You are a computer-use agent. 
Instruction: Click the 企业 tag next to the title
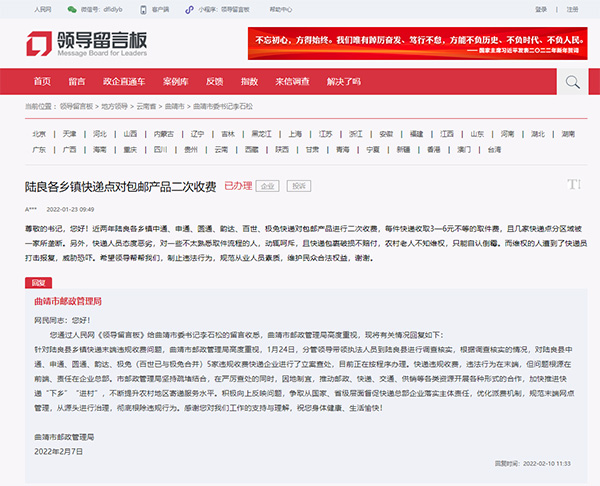click(x=267, y=186)
